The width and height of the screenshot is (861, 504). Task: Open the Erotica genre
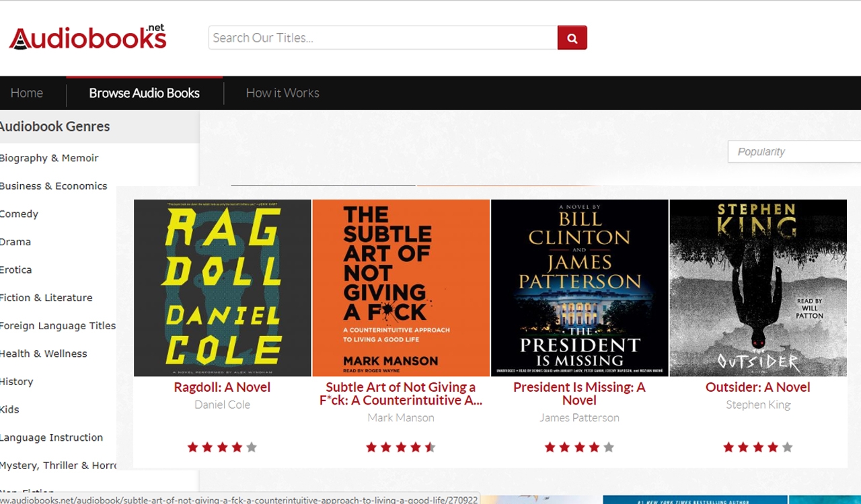pos(16,269)
